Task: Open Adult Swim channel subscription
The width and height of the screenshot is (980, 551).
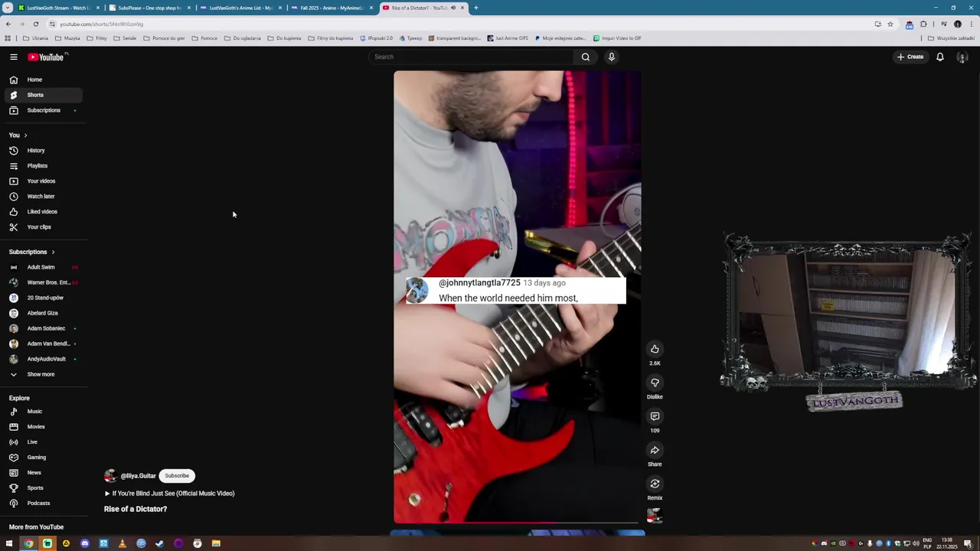Action: tap(43, 267)
